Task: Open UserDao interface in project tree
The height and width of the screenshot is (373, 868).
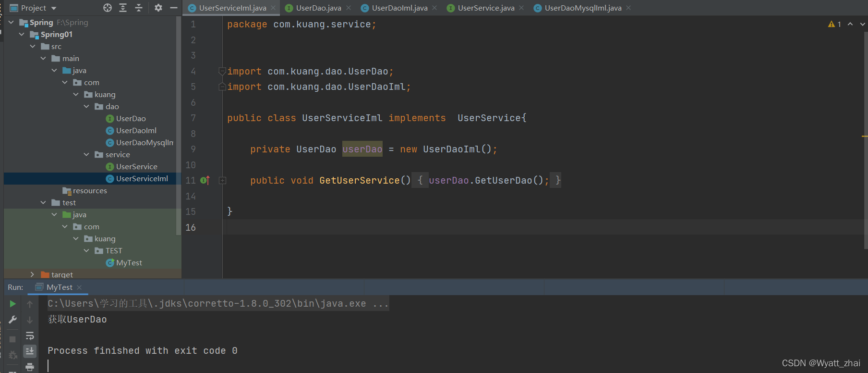Action: 126,118
